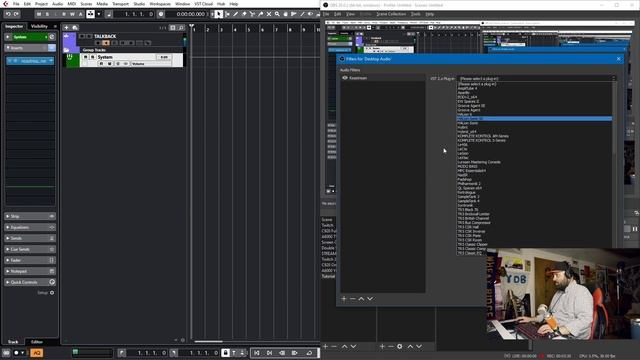
Task: Select the Split scissors tool
Action: (252, 14)
